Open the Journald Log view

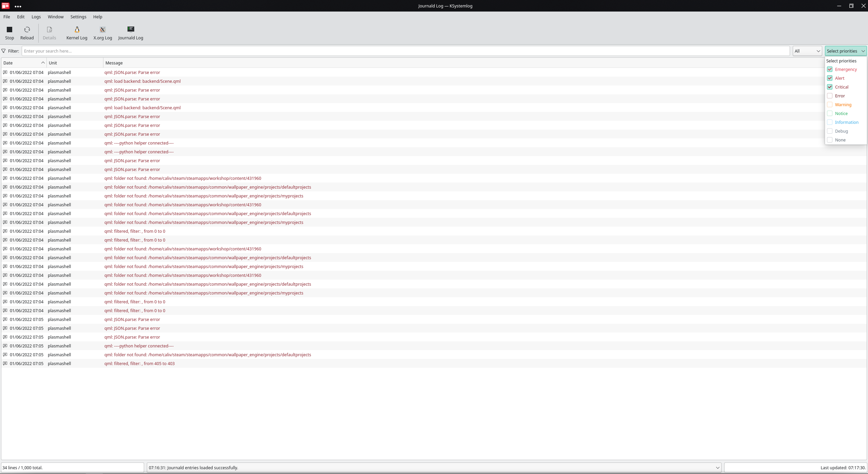[130, 33]
